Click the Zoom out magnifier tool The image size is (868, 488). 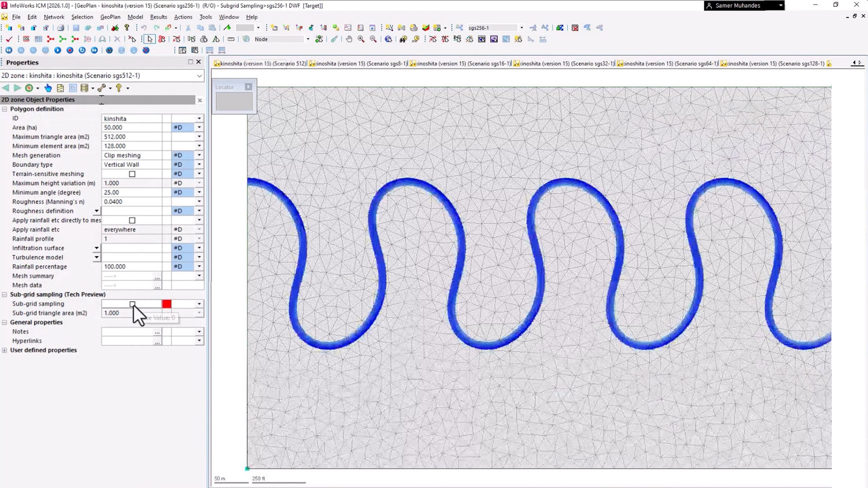[x=373, y=39]
